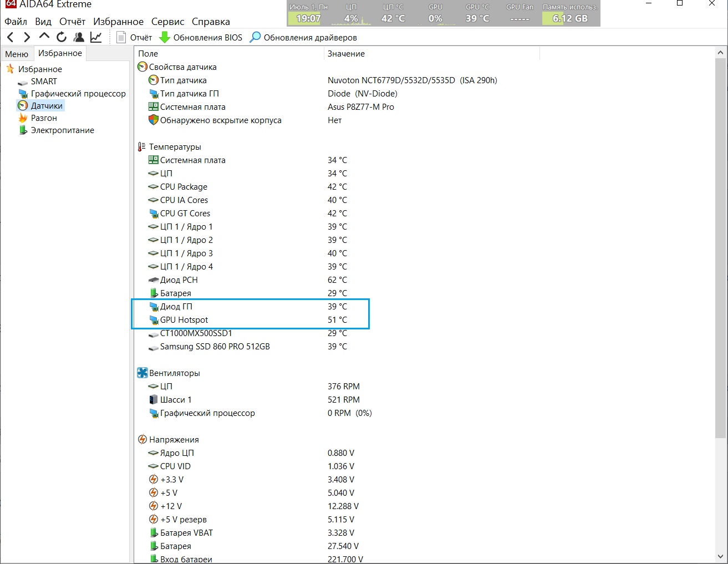Click the icon beside Тип датчика ГП
The image size is (728, 564).
pos(154,94)
